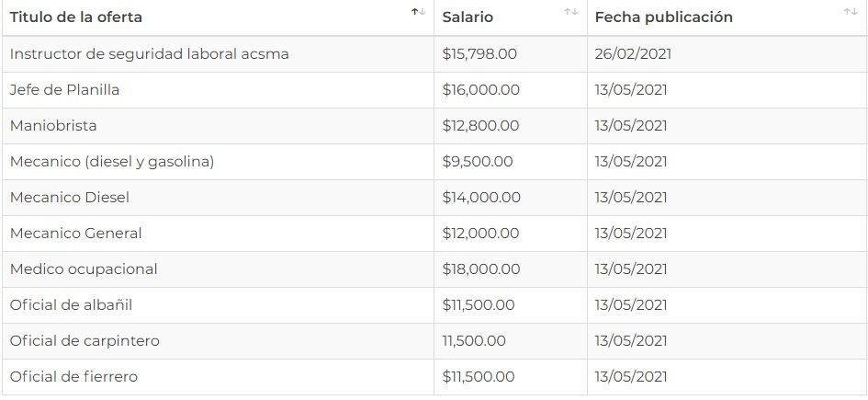Image resolution: width=868 pixels, height=400 pixels.
Task: Click the 26/02/2021 publication date cell
Action: [633, 54]
